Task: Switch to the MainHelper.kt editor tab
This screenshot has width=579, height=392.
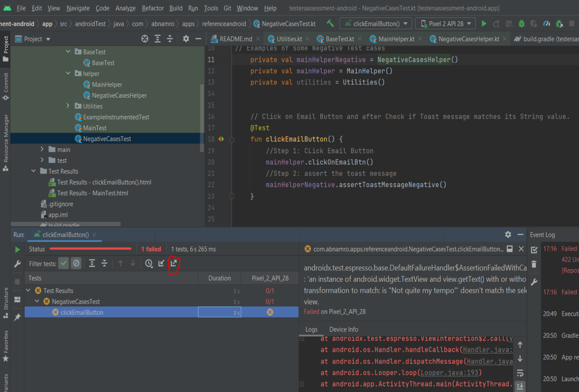Action: pos(396,39)
